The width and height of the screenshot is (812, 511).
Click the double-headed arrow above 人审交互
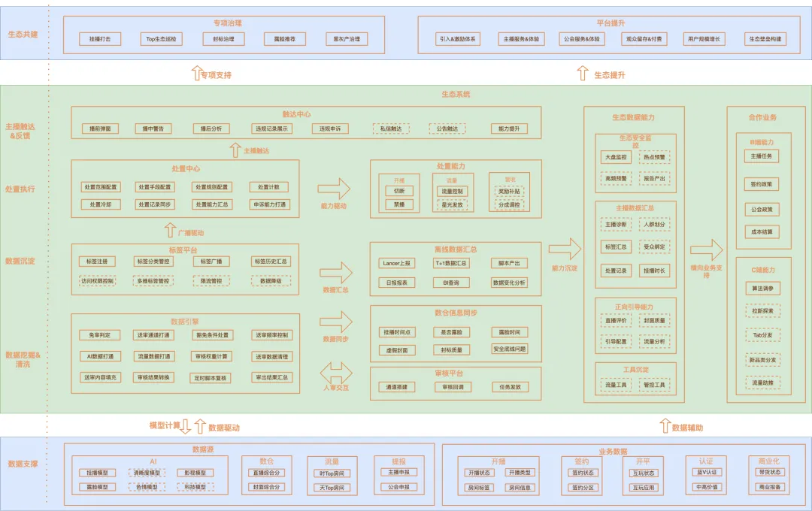click(x=335, y=371)
